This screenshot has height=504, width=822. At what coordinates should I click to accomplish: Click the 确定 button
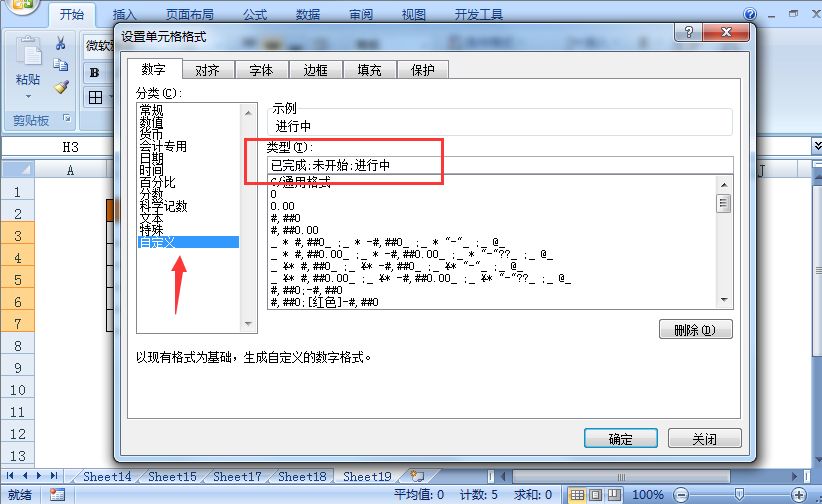click(621, 438)
